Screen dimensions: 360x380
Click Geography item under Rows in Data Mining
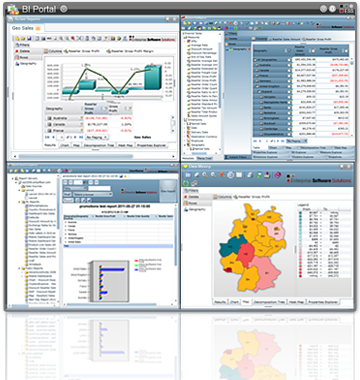(197, 209)
